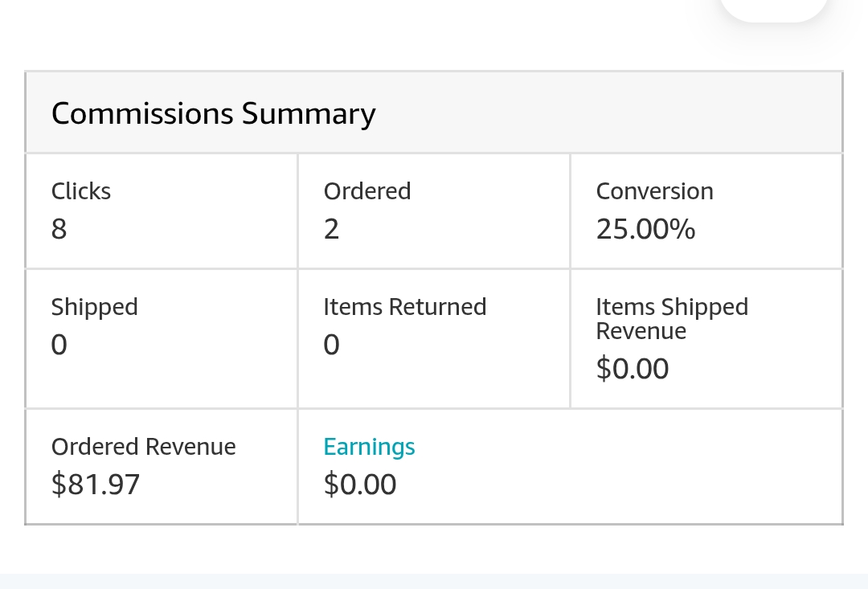Click the Conversion percentage cell
The height and width of the screenshot is (589, 868).
click(706, 211)
